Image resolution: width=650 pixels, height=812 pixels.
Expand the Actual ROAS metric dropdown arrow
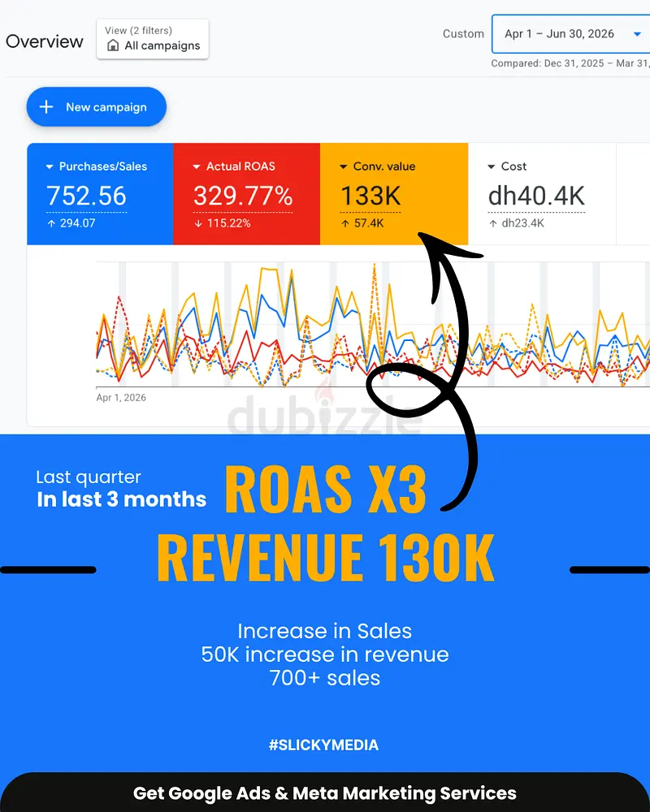click(x=197, y=166)
